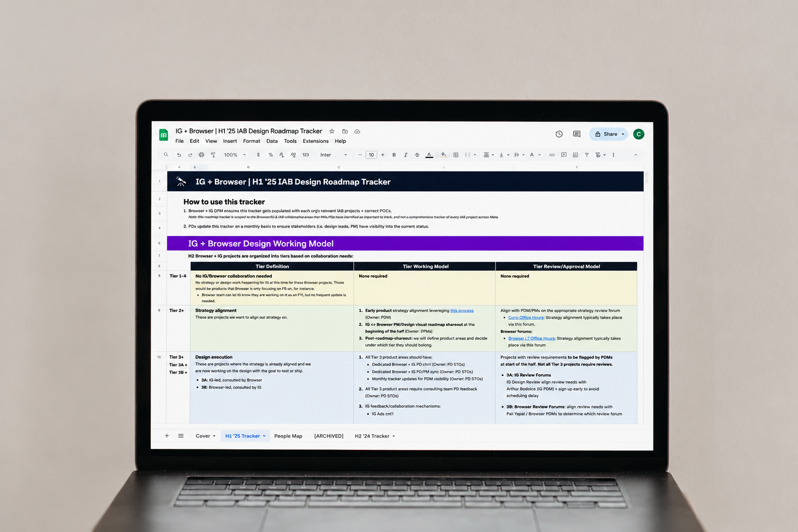Screen dimensions: 798x532
Task: Click the merge cells icon
Action: (x=467, y=155)
